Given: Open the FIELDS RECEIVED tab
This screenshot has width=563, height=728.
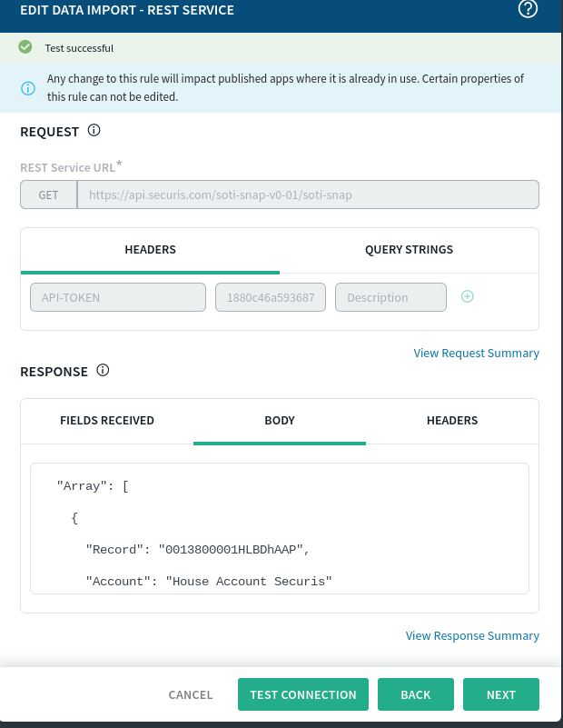Looking at the screenshot, I should 107,421.
